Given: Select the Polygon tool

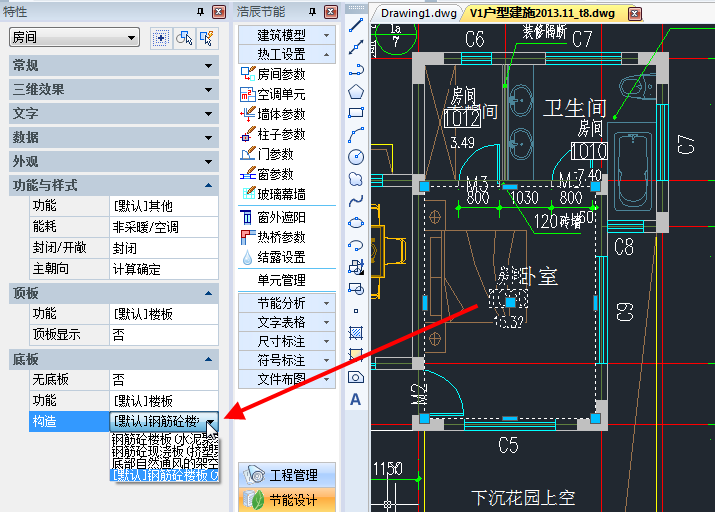Looking at the screenshot, I should tap(356, 92).
